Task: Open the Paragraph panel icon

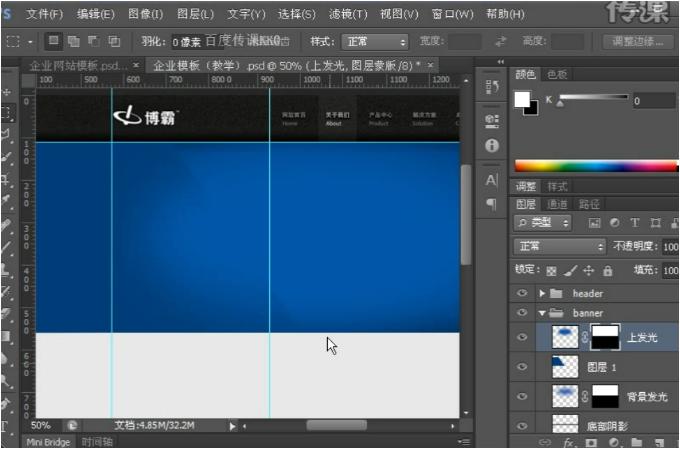Action: [x=492, y=204]
